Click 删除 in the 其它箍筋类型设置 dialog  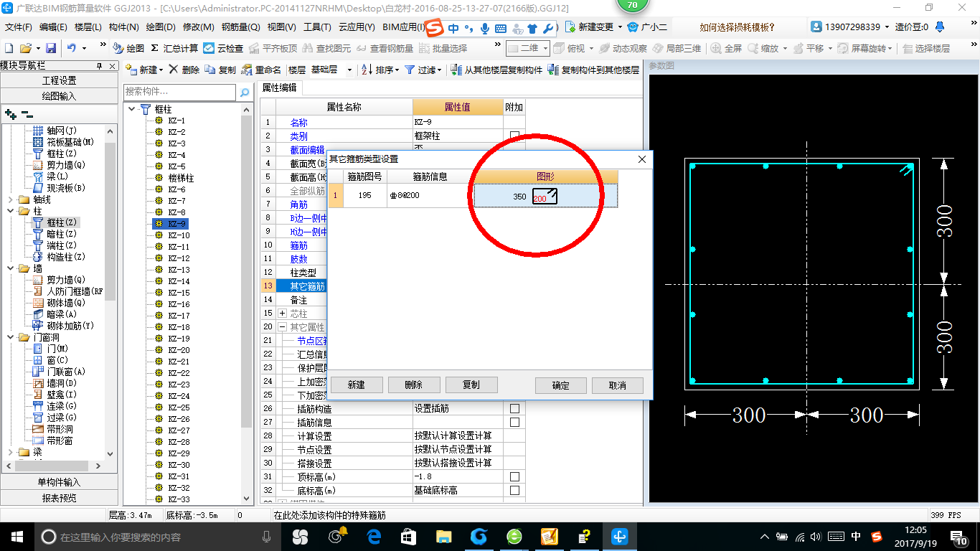coord(414,385)
